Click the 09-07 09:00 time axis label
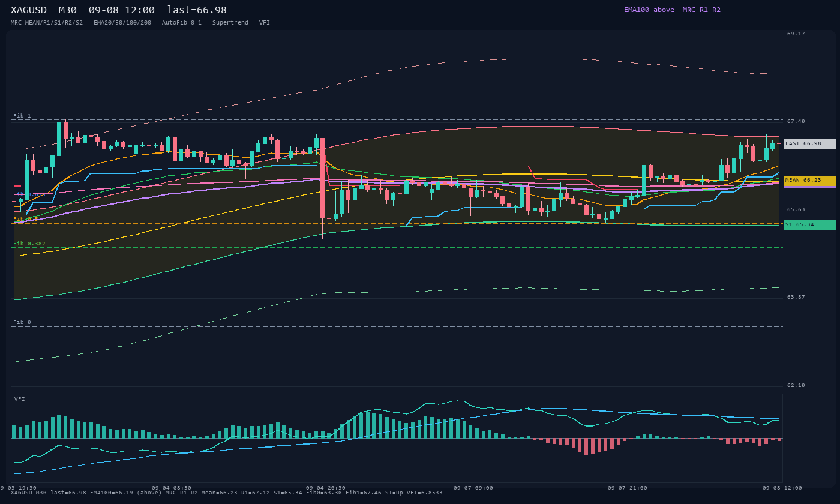The height and width of the screenshot is (504, 840). pyautogui.click(x=473, y=488)
